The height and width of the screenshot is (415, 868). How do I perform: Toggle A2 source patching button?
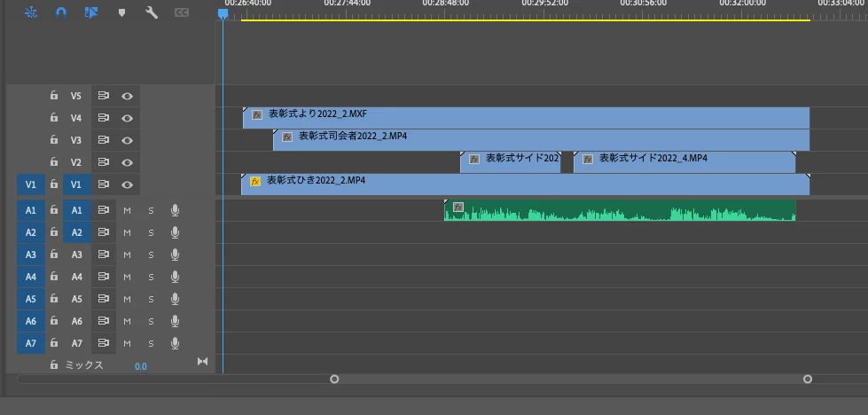[31, 232]
